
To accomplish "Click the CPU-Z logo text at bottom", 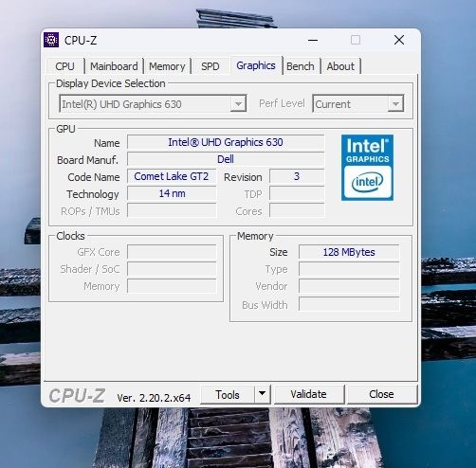I will point(77,396).
